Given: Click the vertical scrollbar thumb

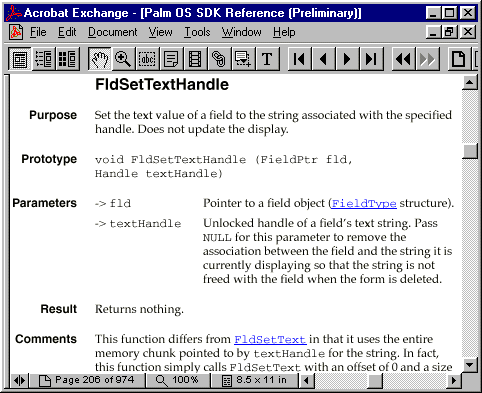Looking at the screenshot, I should (470, 151).
